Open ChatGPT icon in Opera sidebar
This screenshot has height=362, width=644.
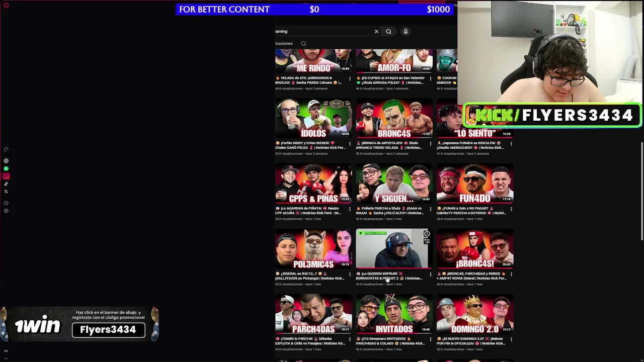(6, 161)
